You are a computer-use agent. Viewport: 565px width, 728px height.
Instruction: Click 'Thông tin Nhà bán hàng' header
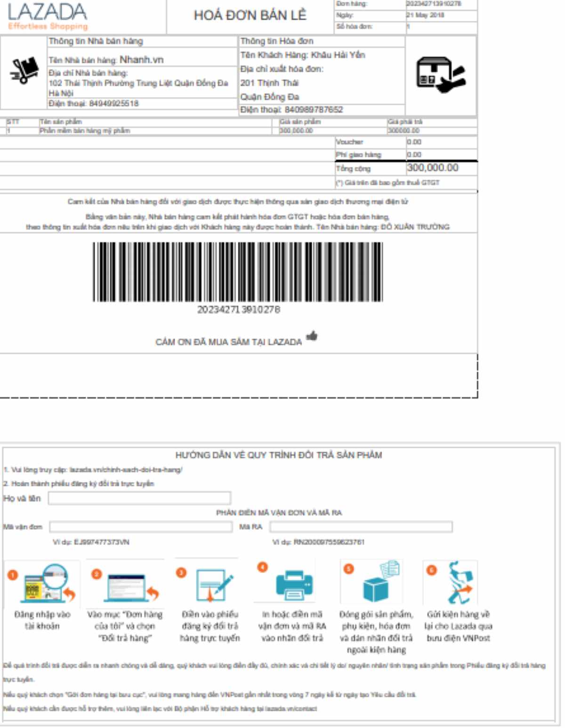[96, 41]
